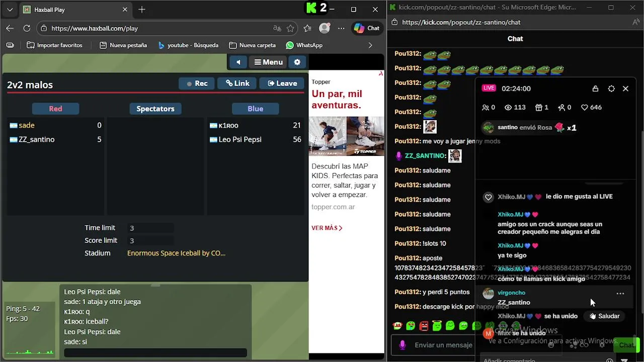Refresh the Haxball page
Screen dimensions: 644x362
point(27,28)
